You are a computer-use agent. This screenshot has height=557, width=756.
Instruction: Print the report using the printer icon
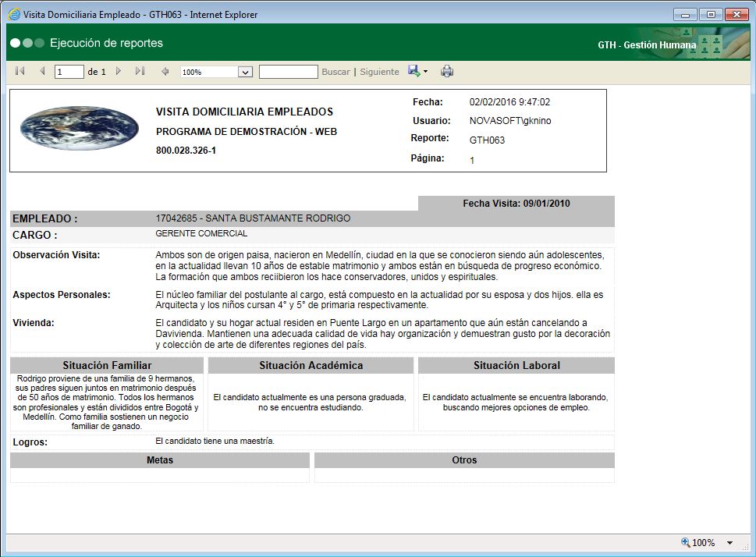[x=447, y=71]
